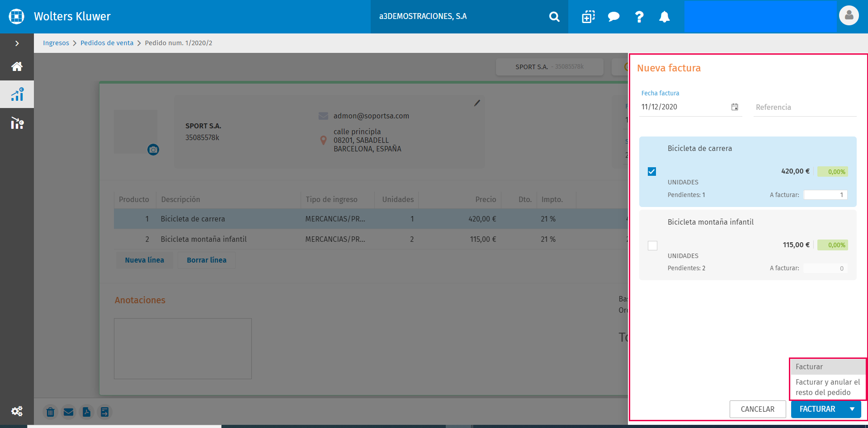Viewport: 868px width, 428px height.
Task: Open the help question mark icon
Action: [x=639, y=17]
